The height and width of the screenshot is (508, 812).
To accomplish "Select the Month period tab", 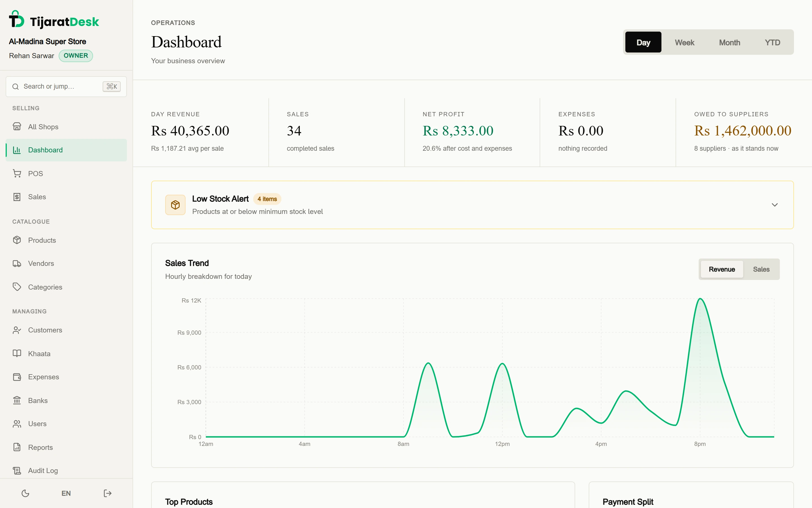I will (x=729, y=42).
